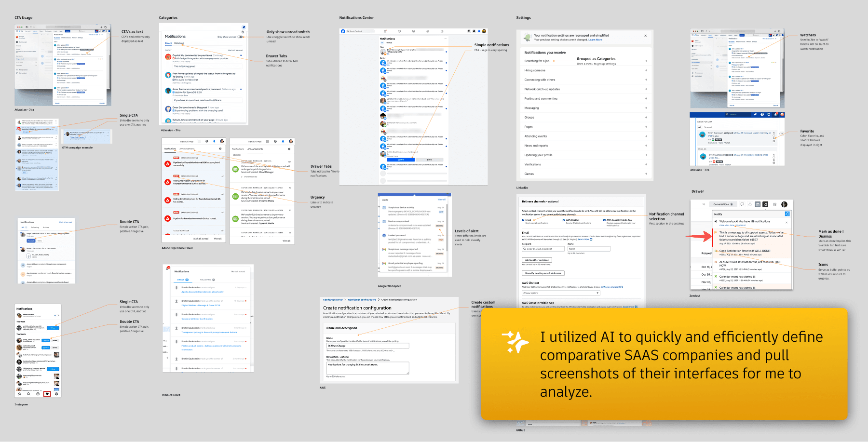Click the Facebook logo in Notifications Center screenshot
This screenshot has width=868, height=442.
point(343,31)
